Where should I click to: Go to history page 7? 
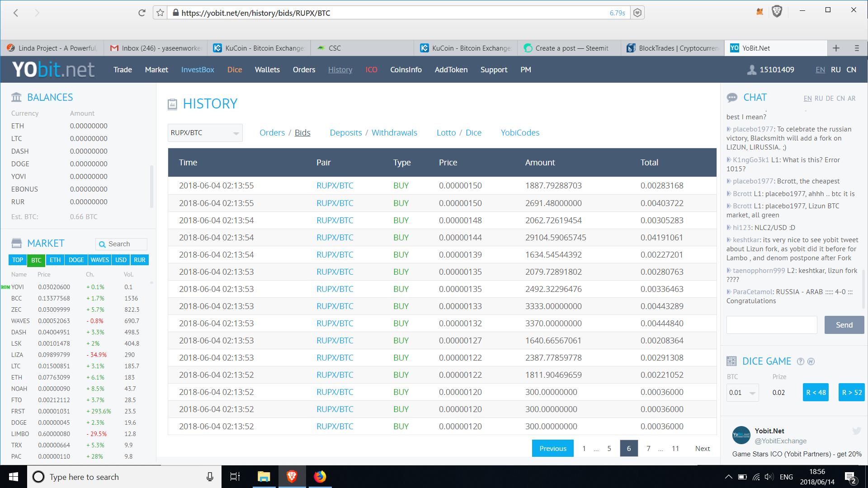[648, 448]
